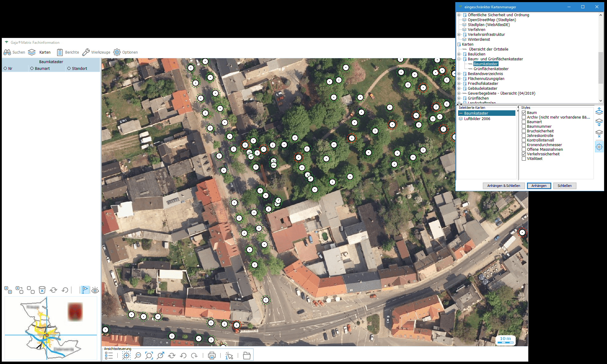Click the printer icon below the map
The height and width of the screenshot is (364, 607).
pyautogui.click(x=212, y=355)
